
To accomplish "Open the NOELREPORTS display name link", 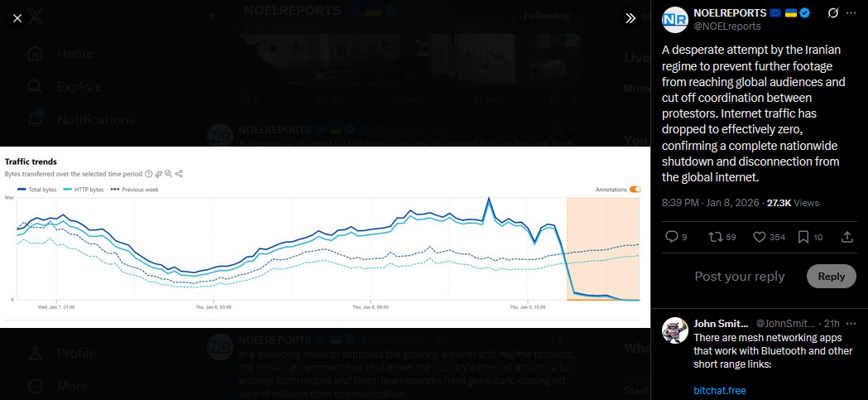I will click(730, 12).
